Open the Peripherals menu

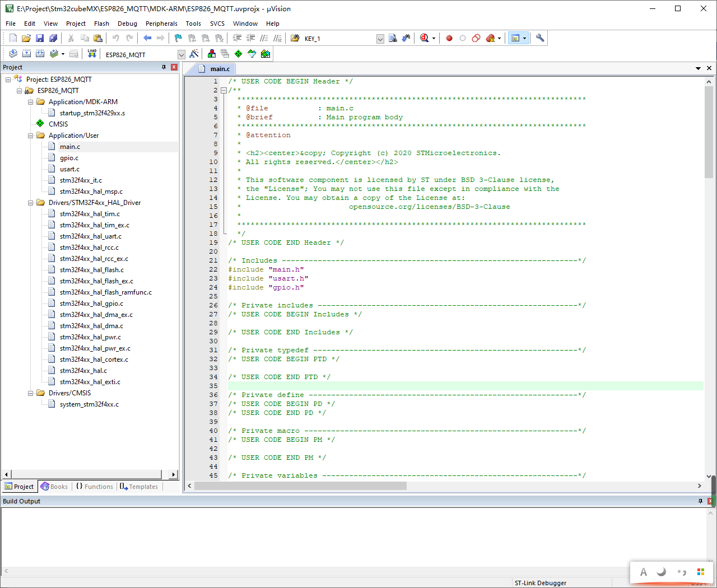(x=161, y=24)
